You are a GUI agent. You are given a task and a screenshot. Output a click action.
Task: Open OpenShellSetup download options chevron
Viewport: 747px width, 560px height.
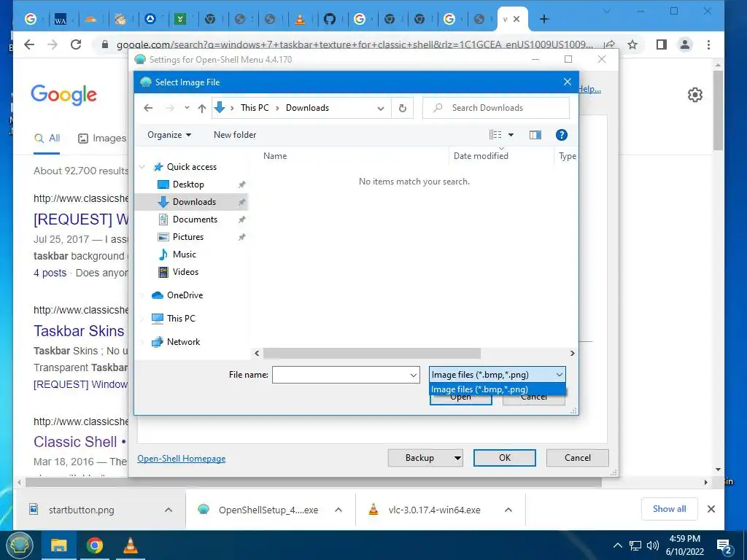point(338,510)
